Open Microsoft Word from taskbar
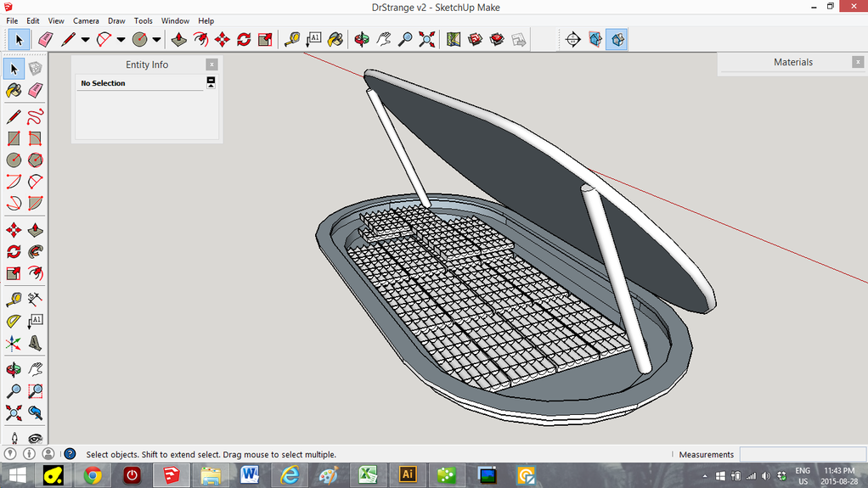 pyautogui.click(x=250, y=475)
